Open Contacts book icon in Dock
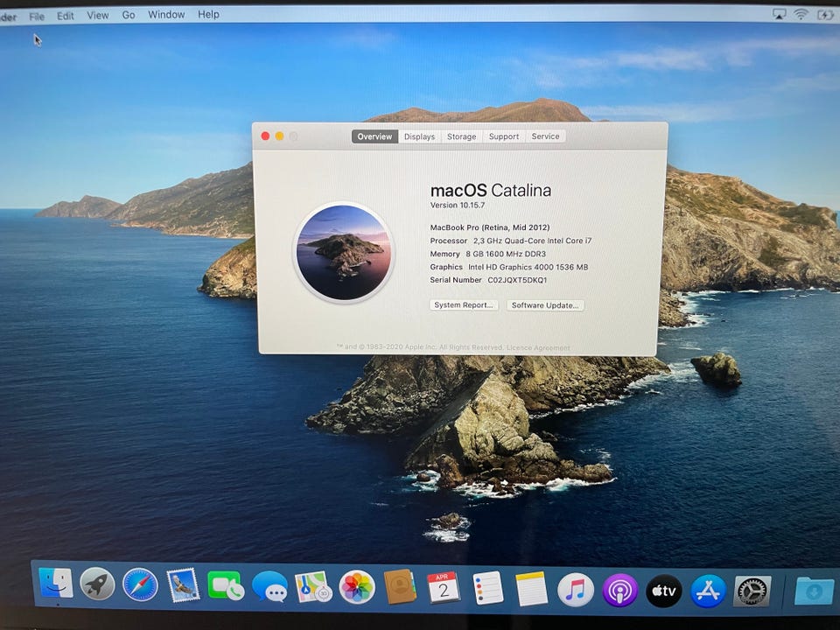The image size is (840, 630). 400,587
